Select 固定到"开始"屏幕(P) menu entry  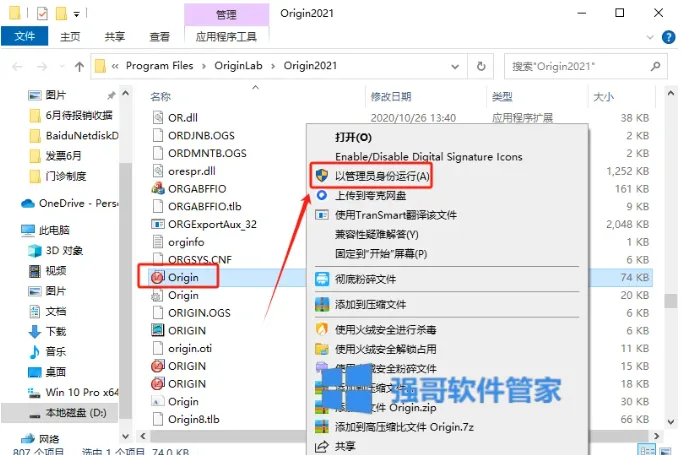(x=447, y=254)
